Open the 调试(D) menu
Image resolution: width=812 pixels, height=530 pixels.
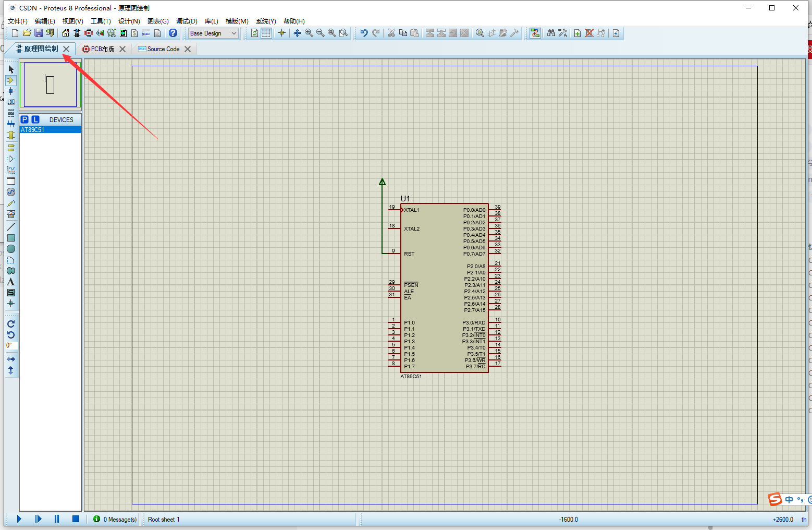(x=187, y=21)
